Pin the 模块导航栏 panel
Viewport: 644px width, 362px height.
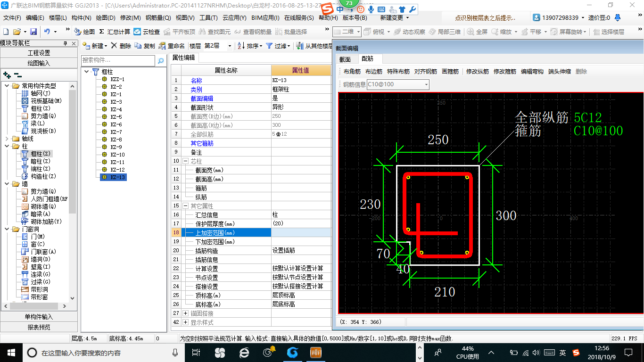point(66,43)
